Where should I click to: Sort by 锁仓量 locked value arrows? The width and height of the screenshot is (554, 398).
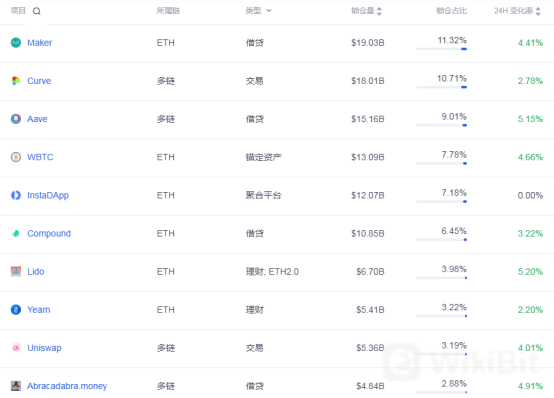379,11
